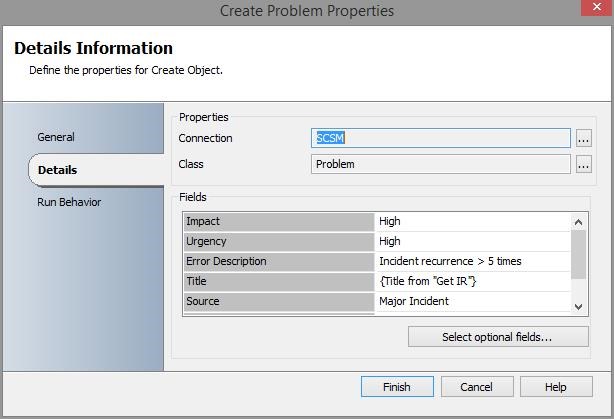
Task: Select the Details tab
Action: click(58, 170)
